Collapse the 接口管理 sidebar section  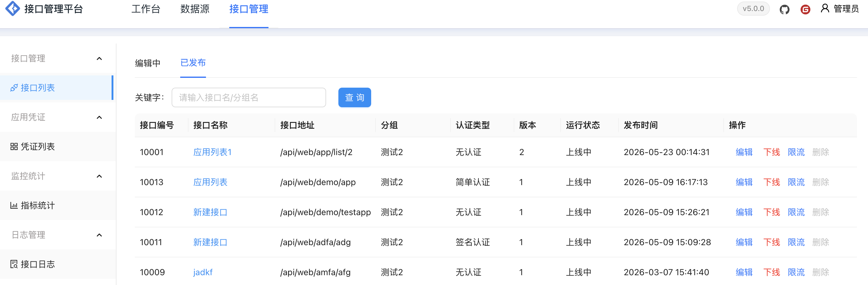click(x=99, y=59)
